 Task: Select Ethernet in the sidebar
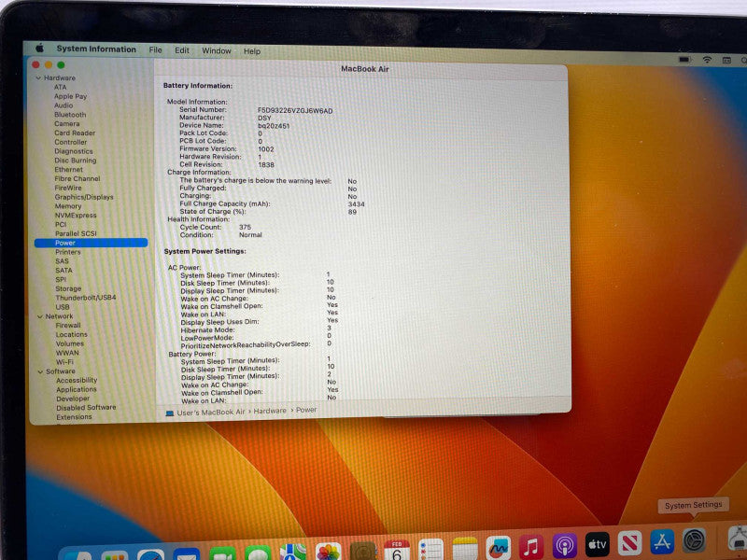pyautogui.click(x=68, y=170)
